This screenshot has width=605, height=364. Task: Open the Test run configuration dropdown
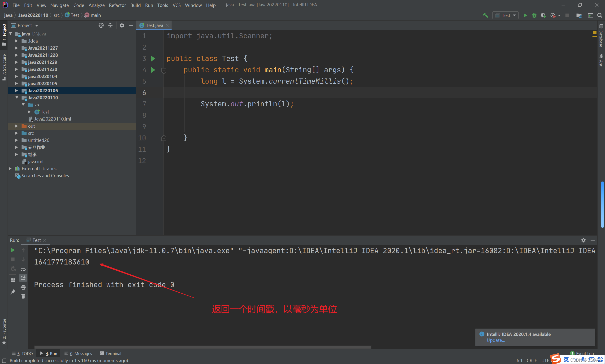pos(506,15)
